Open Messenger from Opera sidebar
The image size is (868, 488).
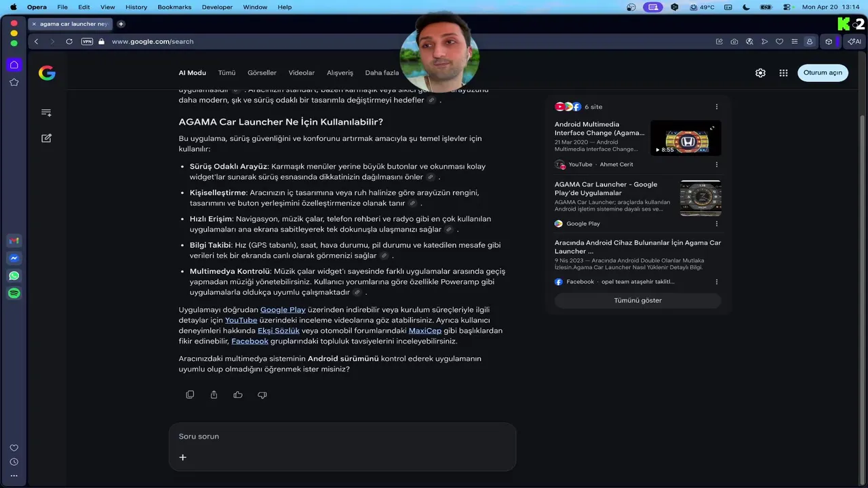[14, 258]
